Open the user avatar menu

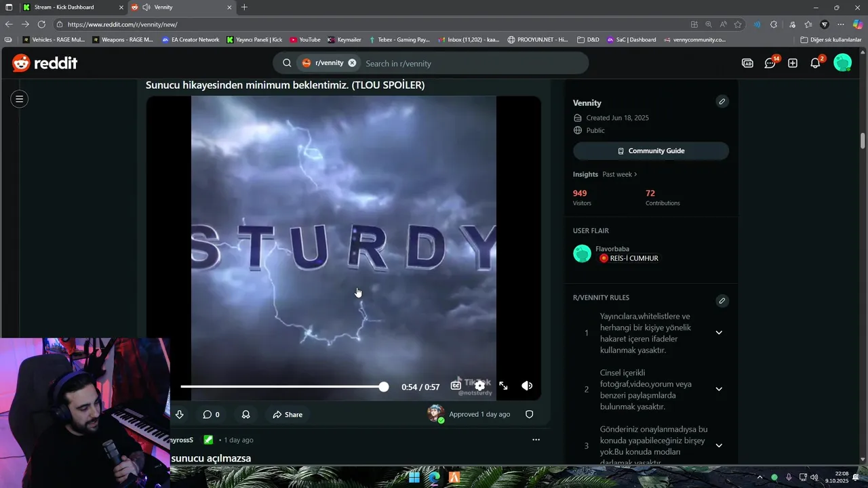842,63
